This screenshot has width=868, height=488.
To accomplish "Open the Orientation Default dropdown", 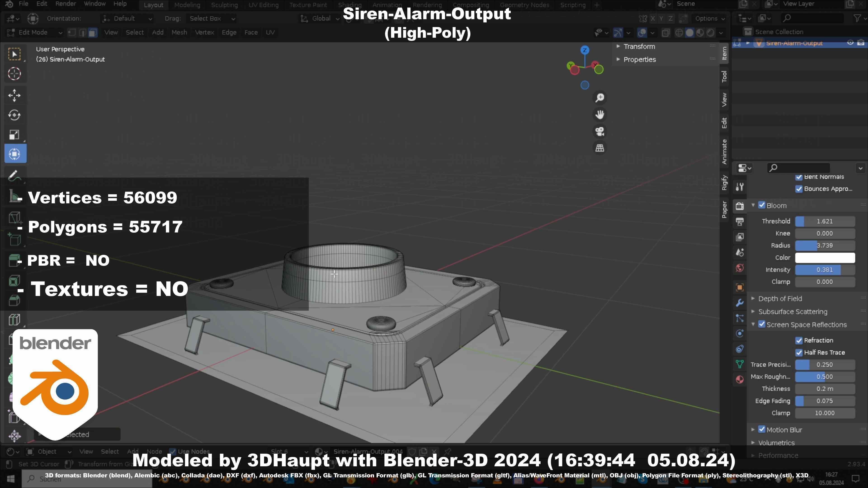I will point(127,19).
